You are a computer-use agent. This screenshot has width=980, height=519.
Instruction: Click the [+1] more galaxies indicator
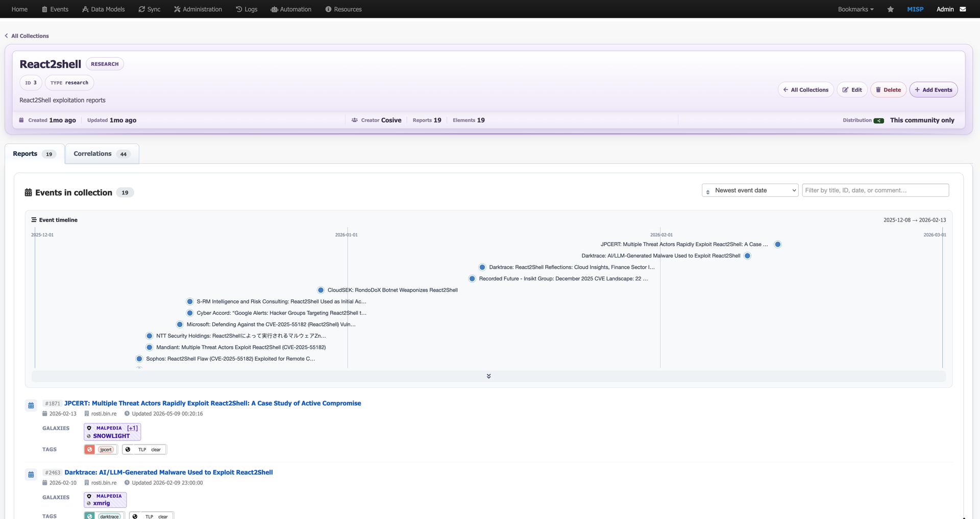click(x=132, y=428)
